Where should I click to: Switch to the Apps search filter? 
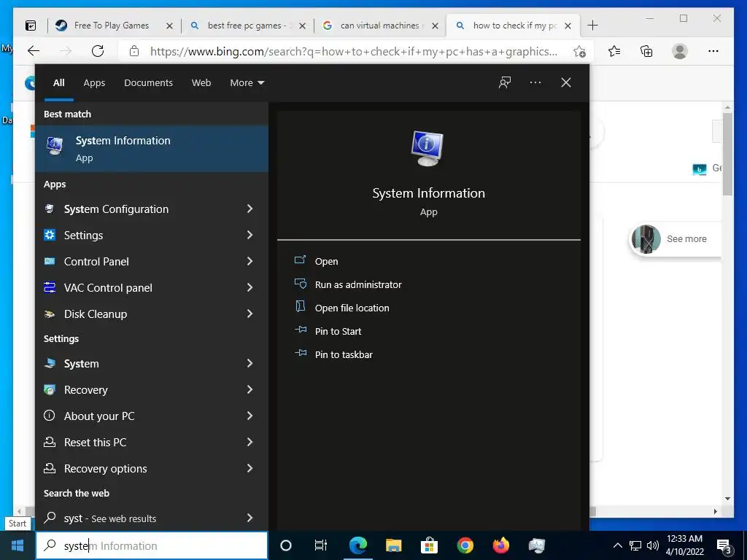click(94, 83)
